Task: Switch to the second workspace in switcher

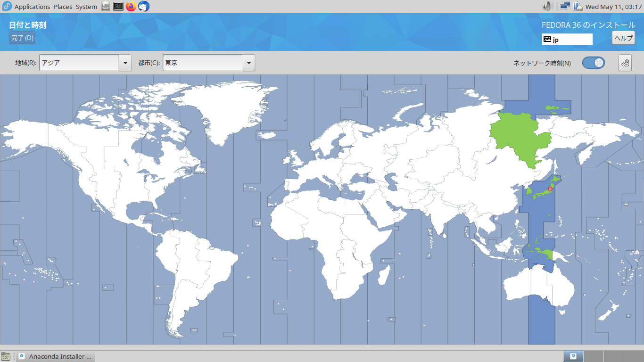Action: click(x=593, y=356)
